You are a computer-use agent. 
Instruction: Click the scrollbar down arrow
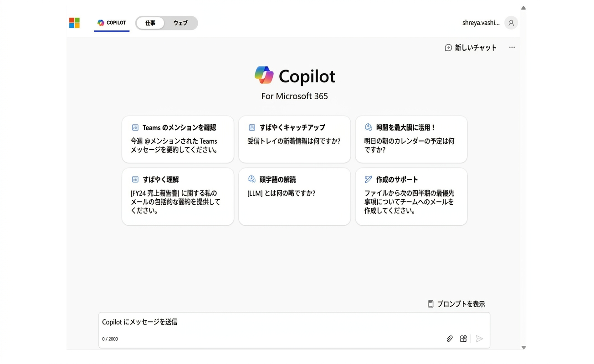(523, 348)
